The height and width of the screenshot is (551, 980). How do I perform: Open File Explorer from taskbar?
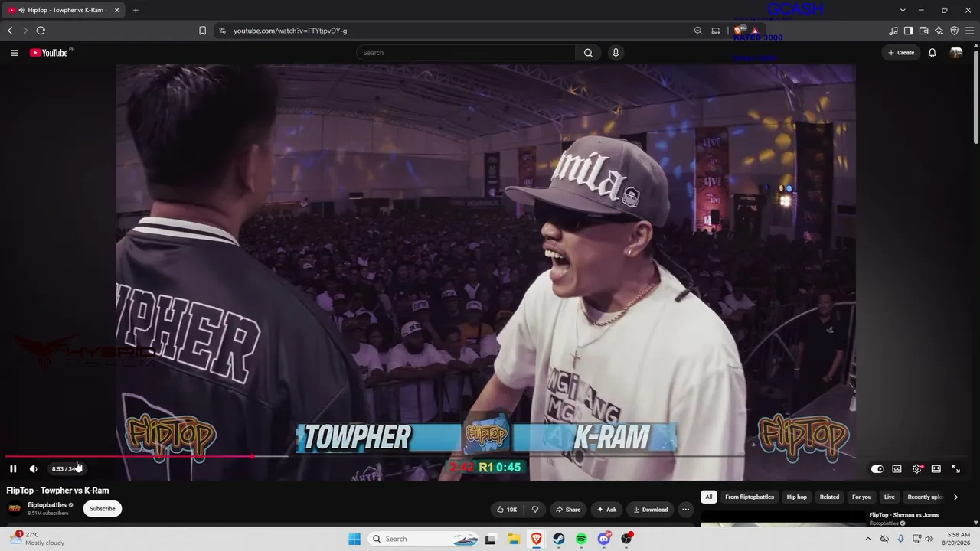coord(513,539)
